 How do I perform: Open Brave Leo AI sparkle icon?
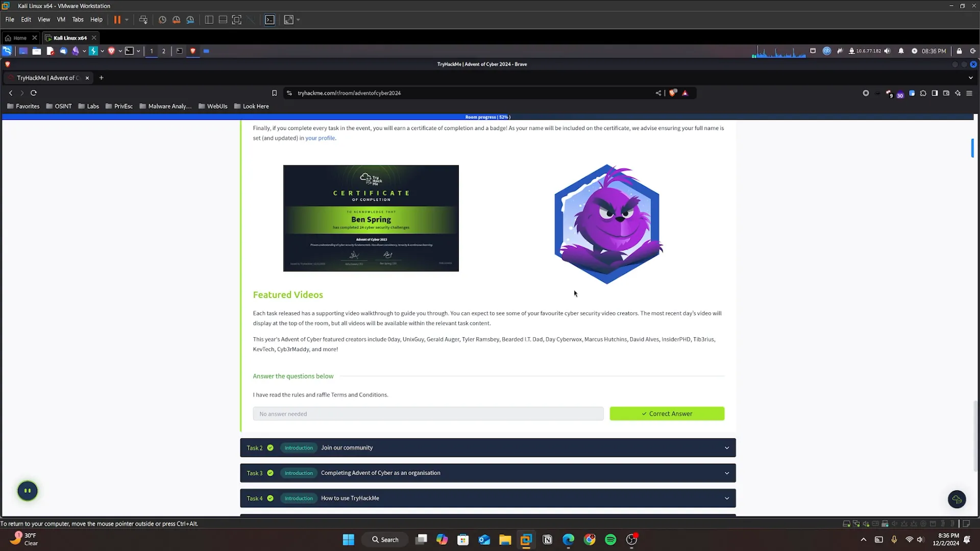[958, 93]
